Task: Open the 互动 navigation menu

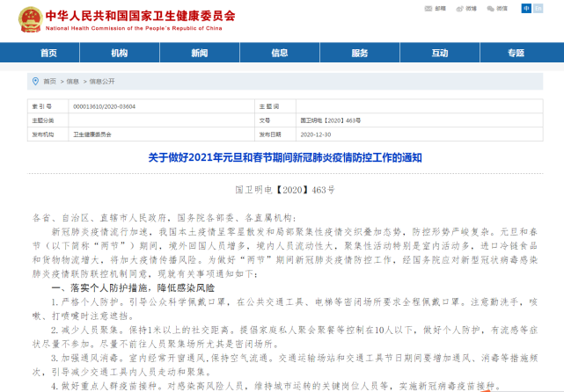Action: [x=439, y=54]
